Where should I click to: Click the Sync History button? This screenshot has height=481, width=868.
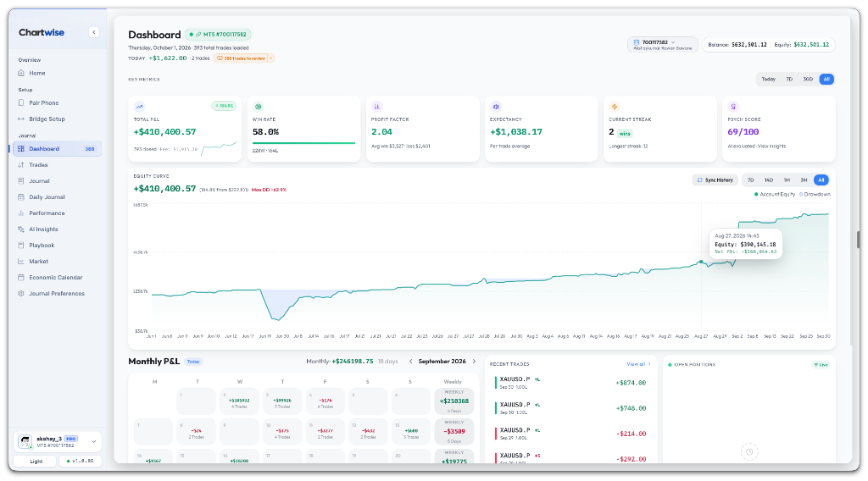point(715,180)
